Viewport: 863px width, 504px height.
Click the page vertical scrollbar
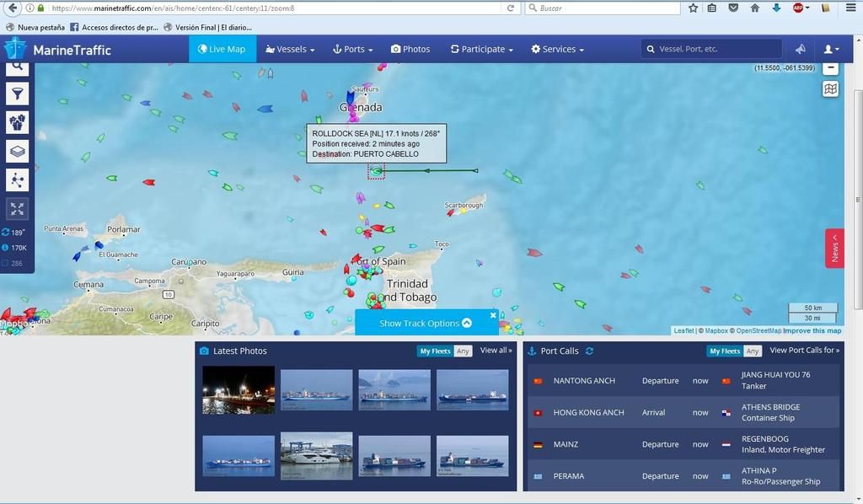pos(858,201)
